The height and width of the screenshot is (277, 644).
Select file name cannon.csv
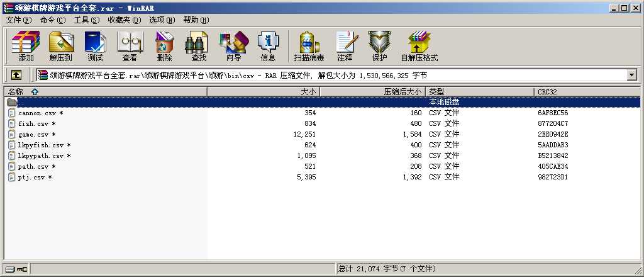tap(41, 113)
